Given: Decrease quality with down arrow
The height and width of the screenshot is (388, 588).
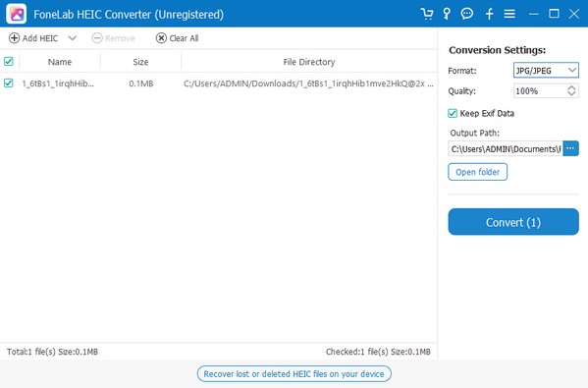Looking at the screenshot, I should click(571, 94).
